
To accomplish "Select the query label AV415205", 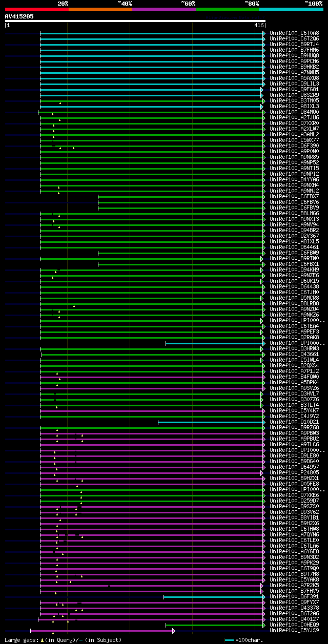I will [19, 16].
